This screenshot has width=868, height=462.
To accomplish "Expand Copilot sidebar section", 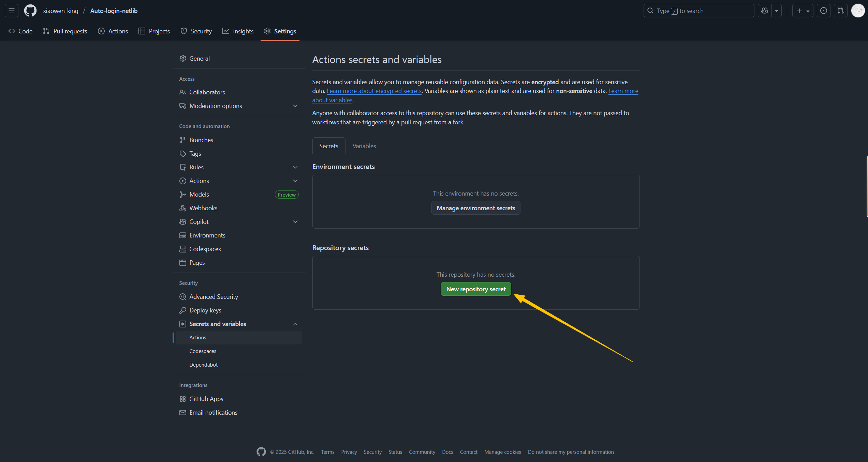I will (295, 222).
